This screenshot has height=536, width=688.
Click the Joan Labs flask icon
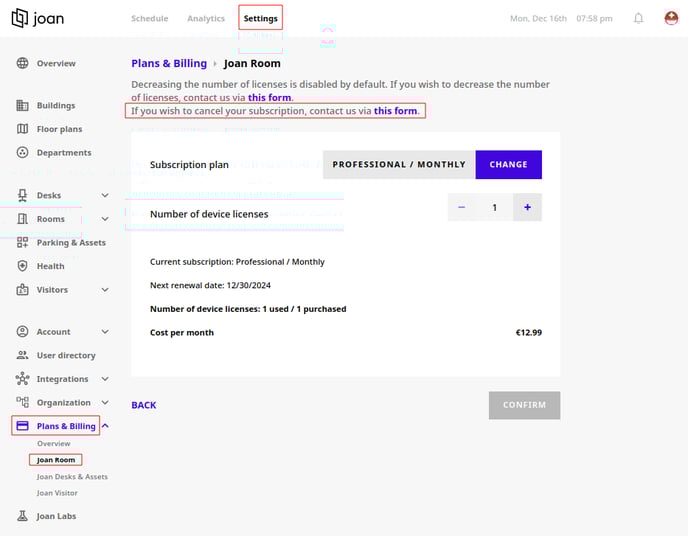[x=22, y=516]
